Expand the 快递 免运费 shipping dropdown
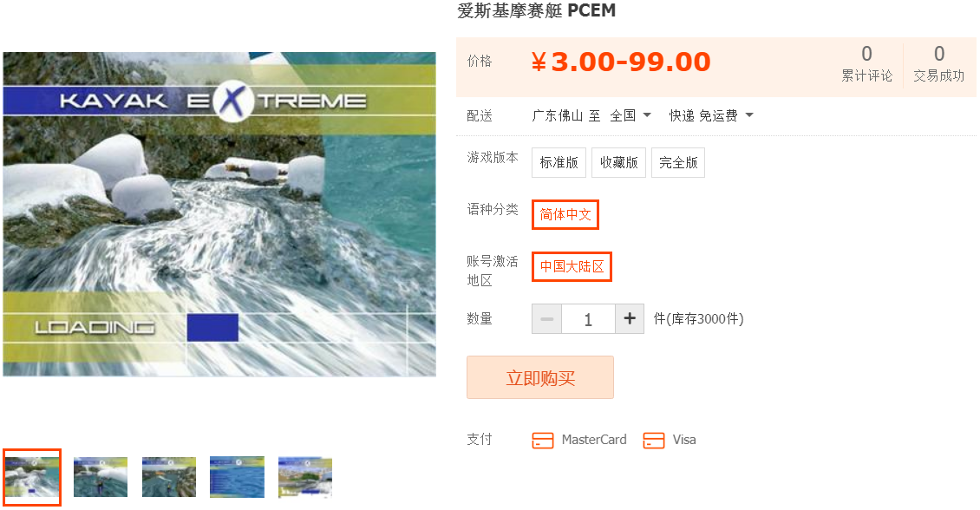Image resolution: width=980 pixels, height=510 pixels. [711, 115]
